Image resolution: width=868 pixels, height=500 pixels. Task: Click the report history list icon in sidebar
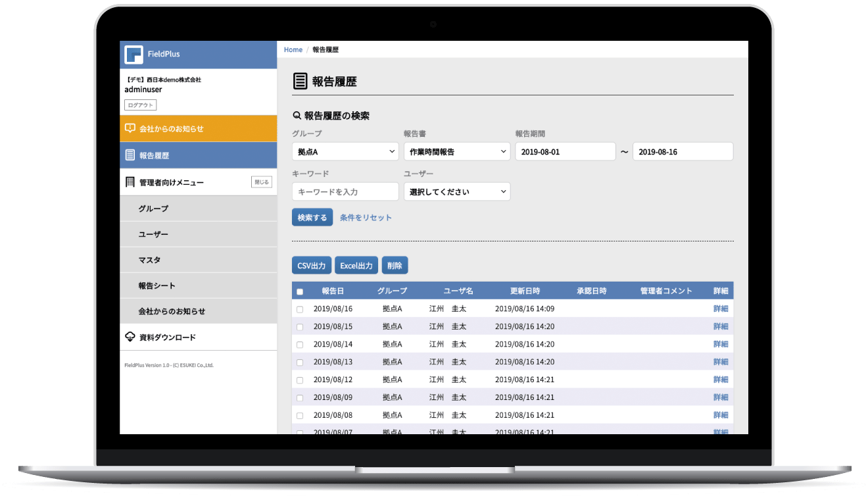(x=130, y=155)
